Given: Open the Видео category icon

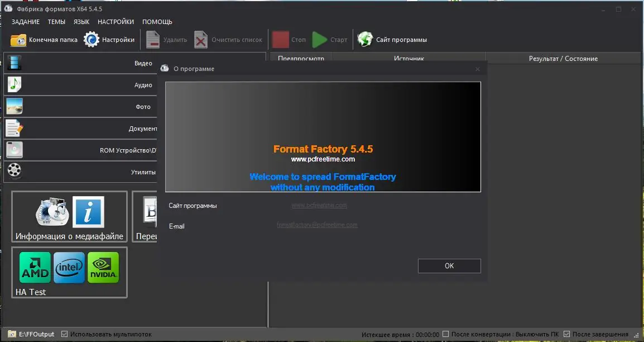Looking at the screenshot, I should coord(15,63).
